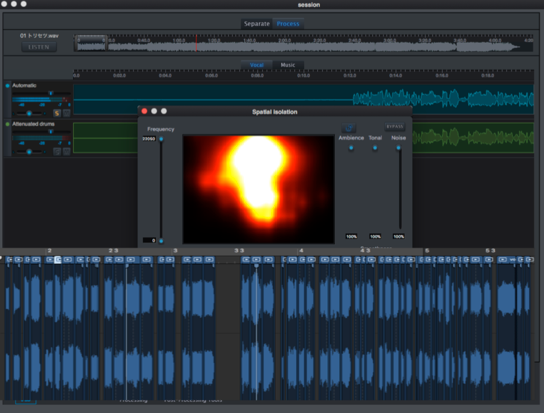The image size is (544, 413).
Task: Mute the Automatic track using button beside S
Action: (x=67, y=113)
